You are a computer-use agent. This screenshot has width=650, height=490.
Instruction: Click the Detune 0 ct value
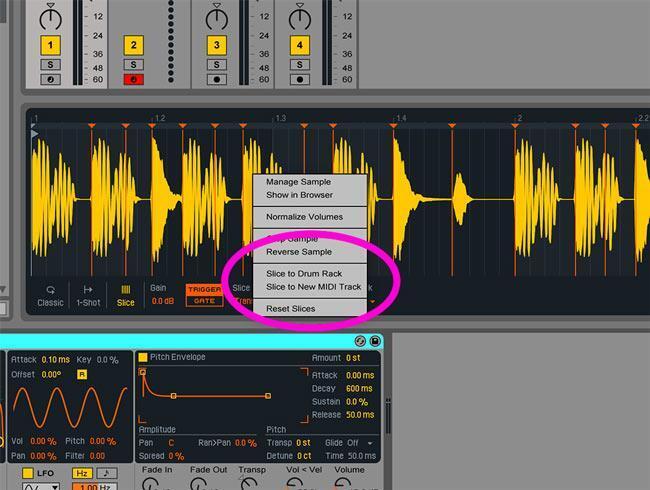pos(304,456)
